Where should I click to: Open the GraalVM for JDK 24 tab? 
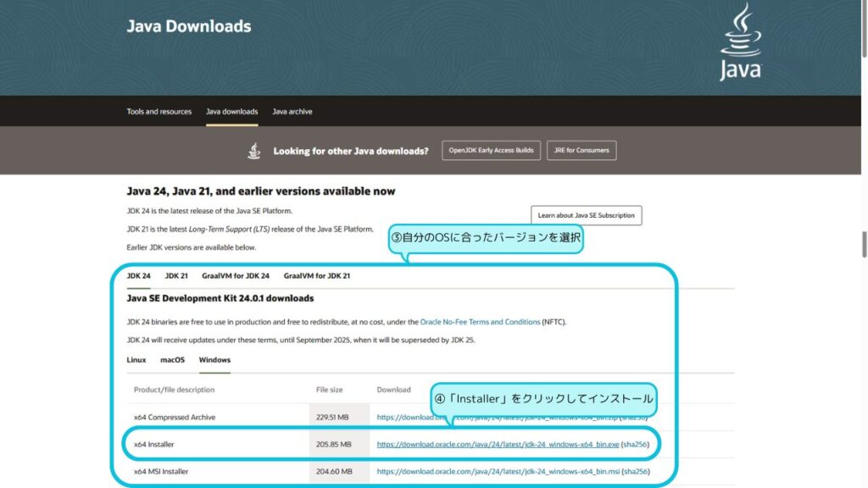[236, 275]
